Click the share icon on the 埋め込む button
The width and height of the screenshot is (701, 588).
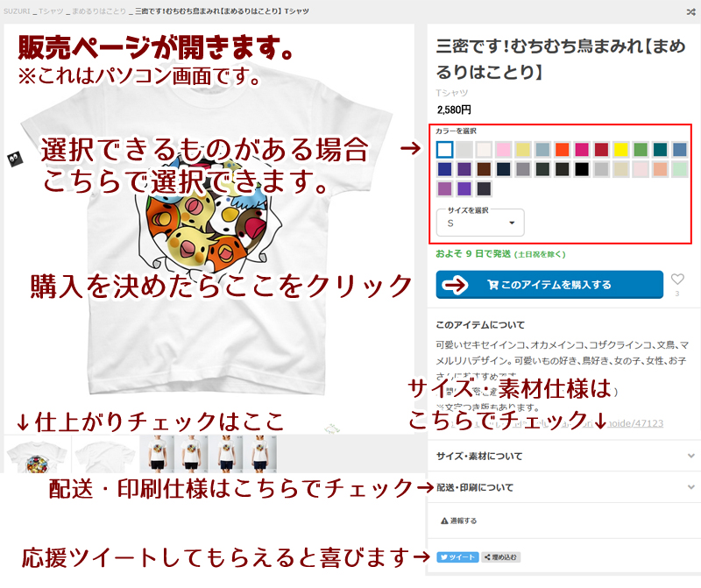[487, 557]
